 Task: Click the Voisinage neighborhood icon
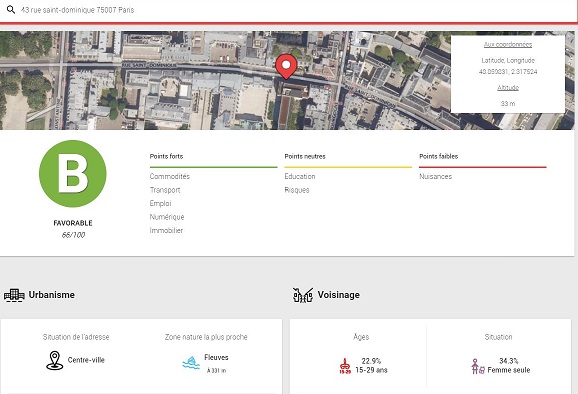pos(303,295)
